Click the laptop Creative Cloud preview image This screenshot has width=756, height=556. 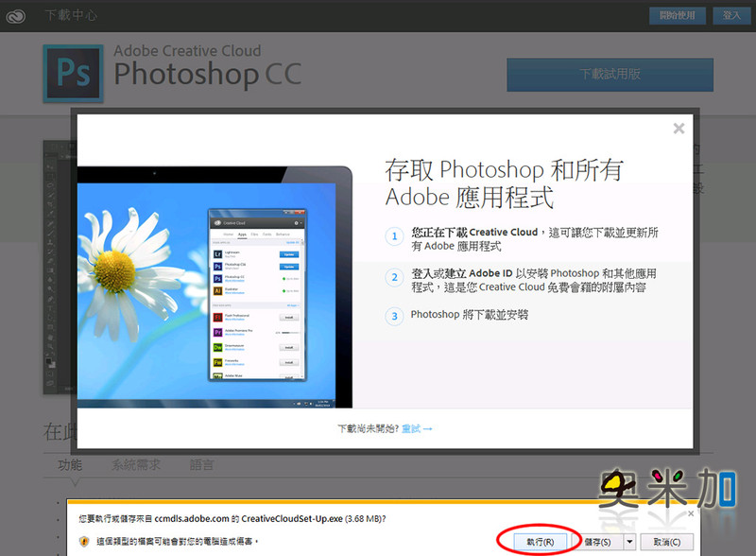215,287
